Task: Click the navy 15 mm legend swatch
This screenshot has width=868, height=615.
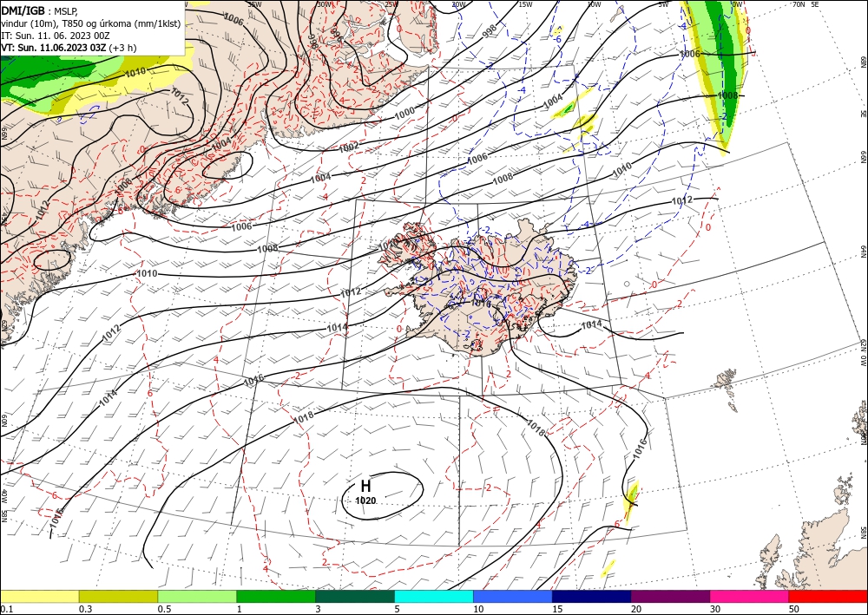Action: (x=592, y=596)
